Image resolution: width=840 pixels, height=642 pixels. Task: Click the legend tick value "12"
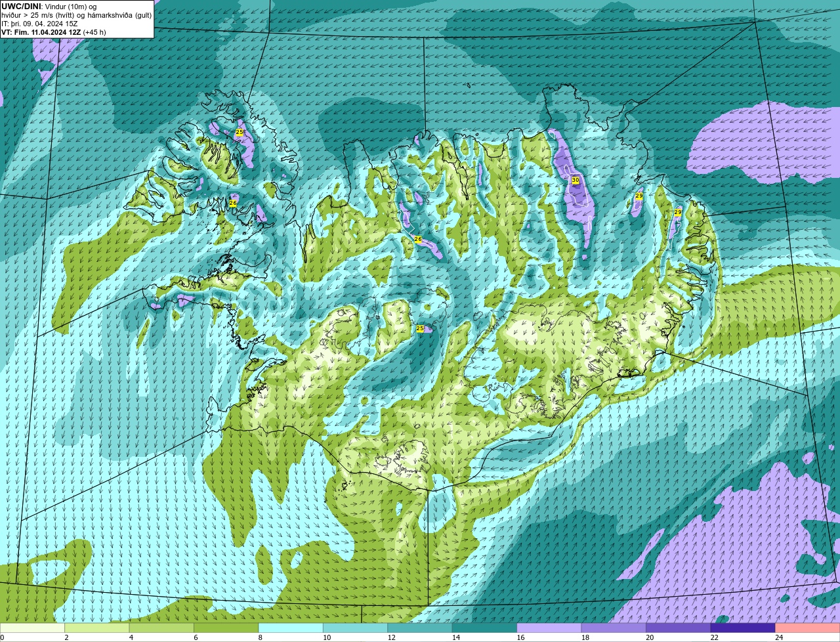pyautogui.click(x=392, y=637)
